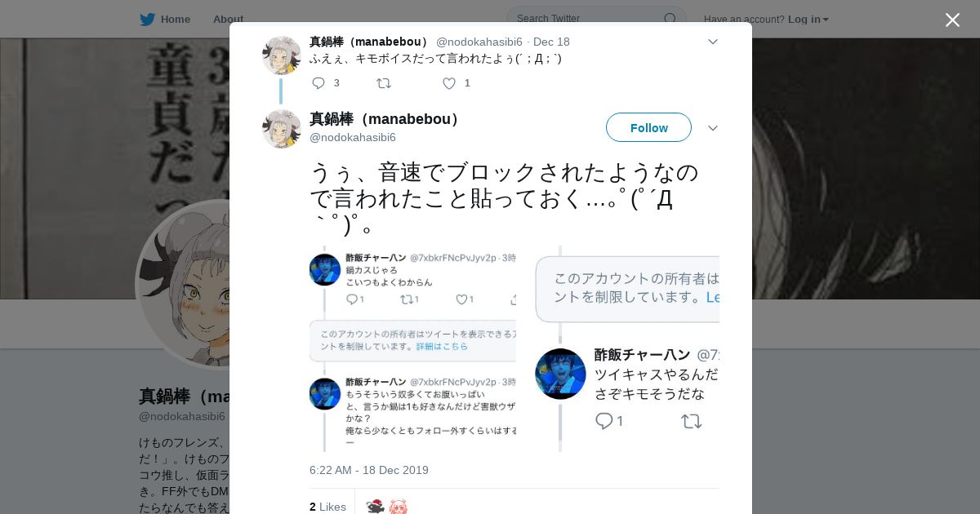The image size is (980, 514).
Task: Open chevron menu beside Follow button
Action: pyautogui.click(x=712, y=128)
